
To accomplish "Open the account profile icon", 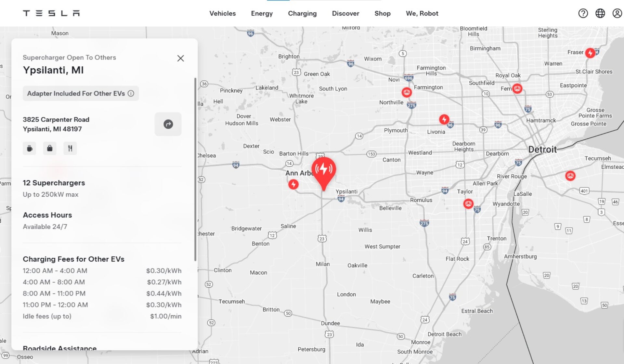I will [x=617, y=13].
